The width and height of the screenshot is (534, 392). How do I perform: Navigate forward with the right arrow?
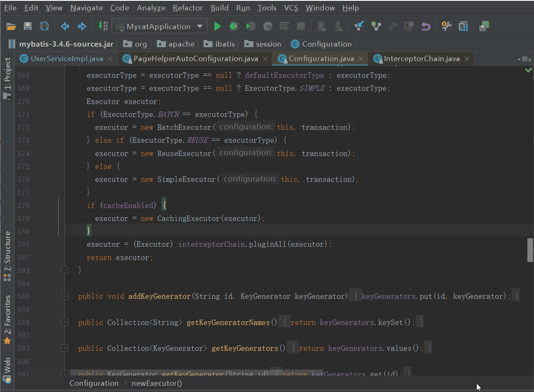pyautogui.click(x=82, y=27)
